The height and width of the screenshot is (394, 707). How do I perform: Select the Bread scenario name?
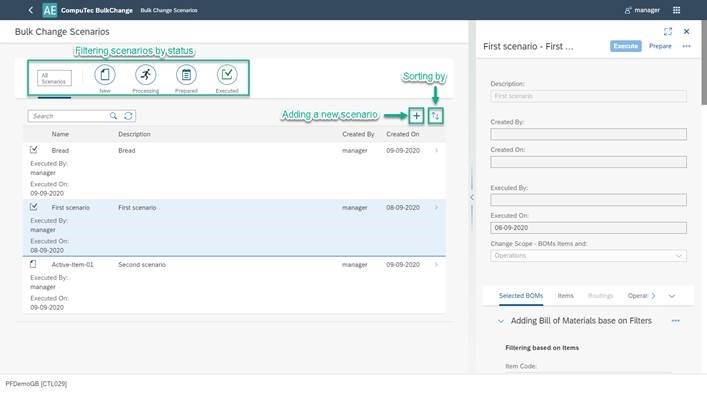[x=60, y=151]
